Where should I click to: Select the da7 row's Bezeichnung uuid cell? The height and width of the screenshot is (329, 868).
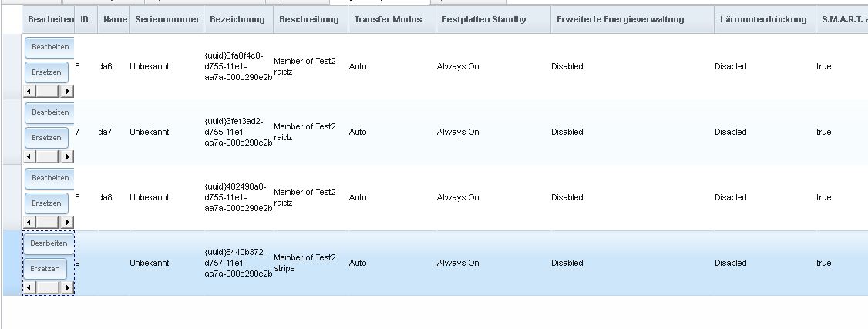(x=238, y=132)
